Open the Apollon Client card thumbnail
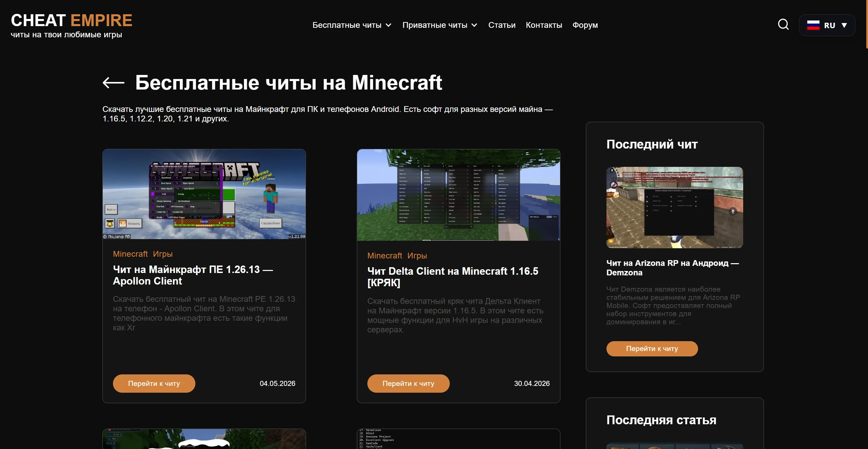868x449 pixels. point(204,194)
